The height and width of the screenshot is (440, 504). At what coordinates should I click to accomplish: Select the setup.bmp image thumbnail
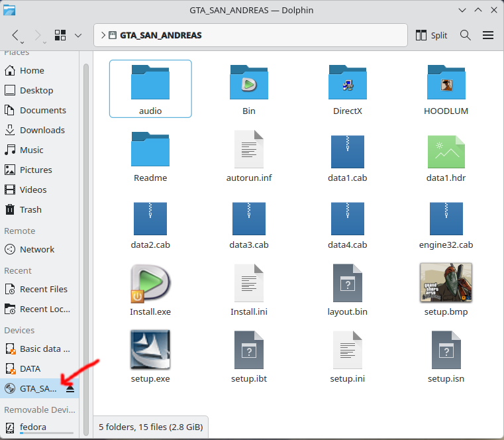446,282
